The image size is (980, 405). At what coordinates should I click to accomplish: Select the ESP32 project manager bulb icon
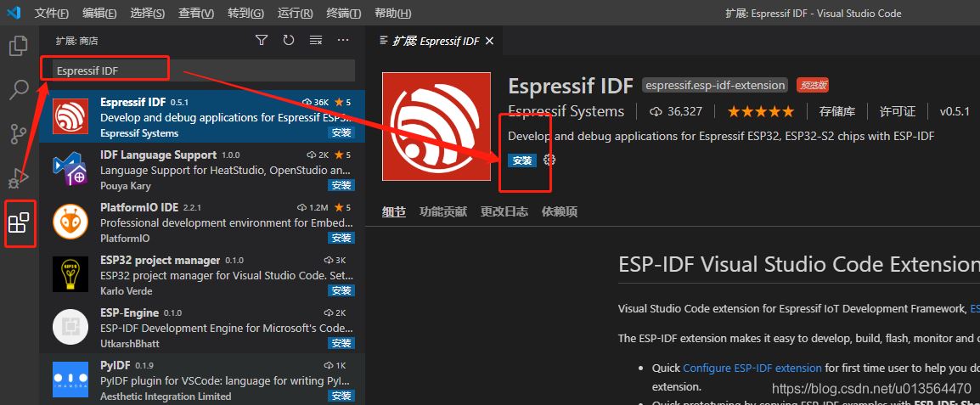click(70, 273)
